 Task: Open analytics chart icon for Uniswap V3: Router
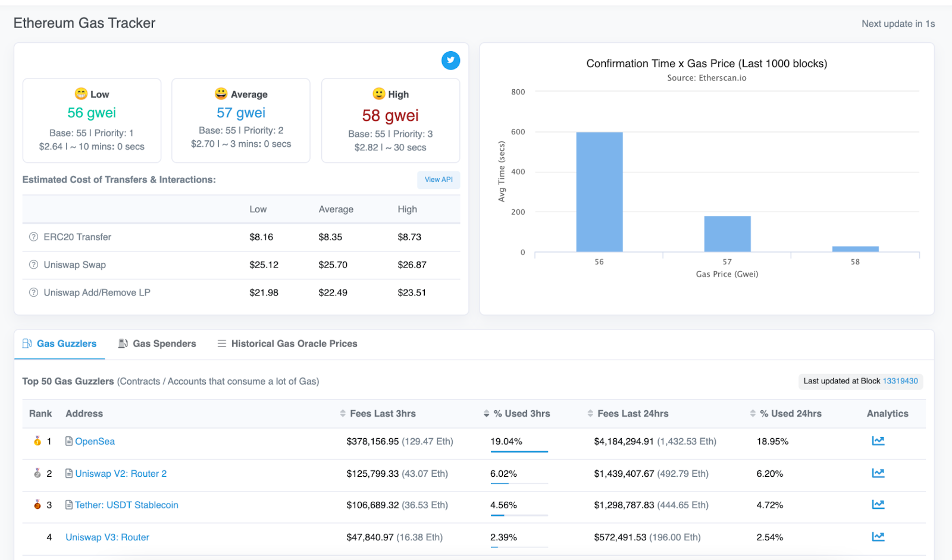click(x=878, y=537)
